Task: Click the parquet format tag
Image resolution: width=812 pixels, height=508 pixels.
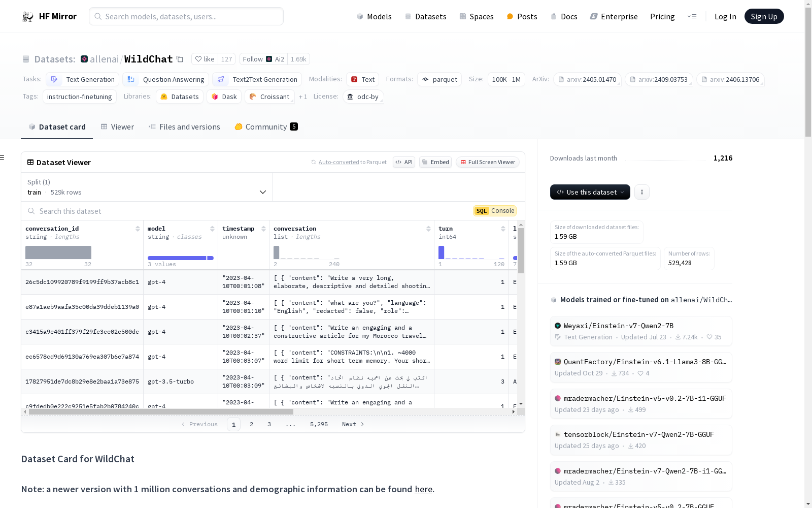Action: coord(439,79)
